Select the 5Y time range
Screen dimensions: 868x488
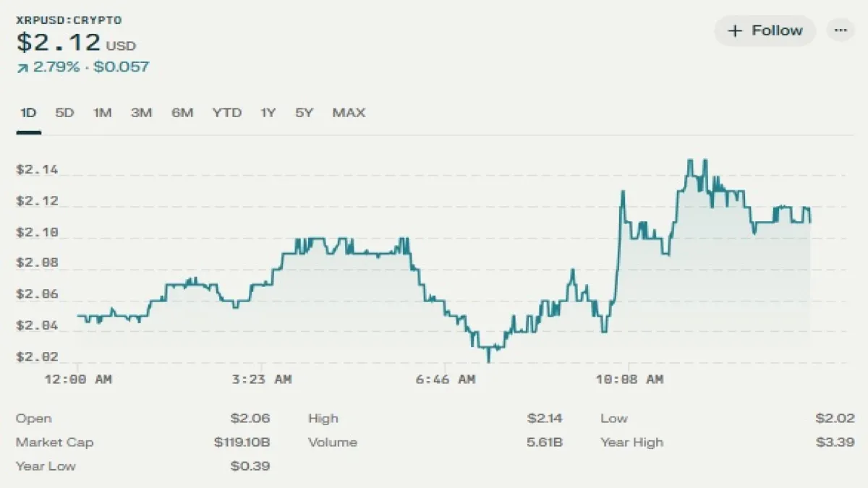(304, 113)
